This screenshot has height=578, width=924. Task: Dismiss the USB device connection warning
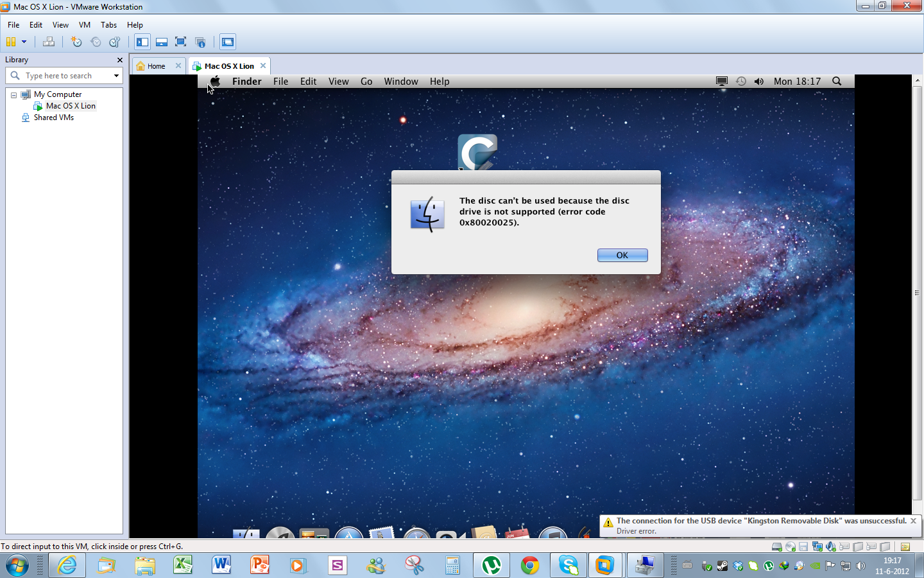[913, 521]
